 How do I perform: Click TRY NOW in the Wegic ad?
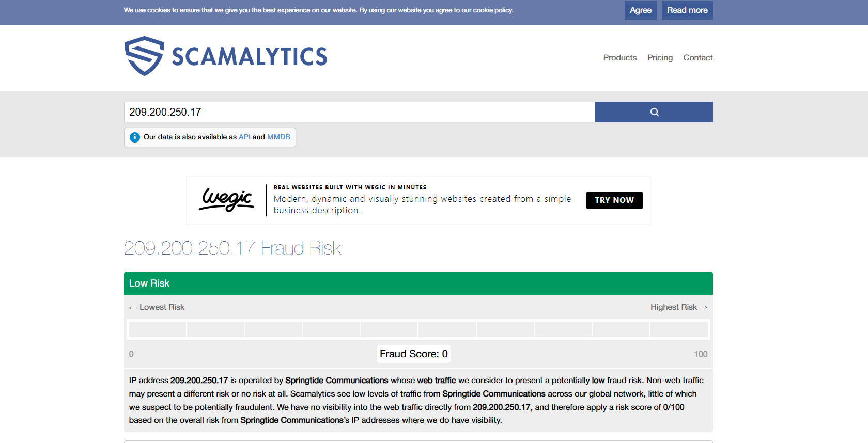pyautogui.click(x=614, y=200)
